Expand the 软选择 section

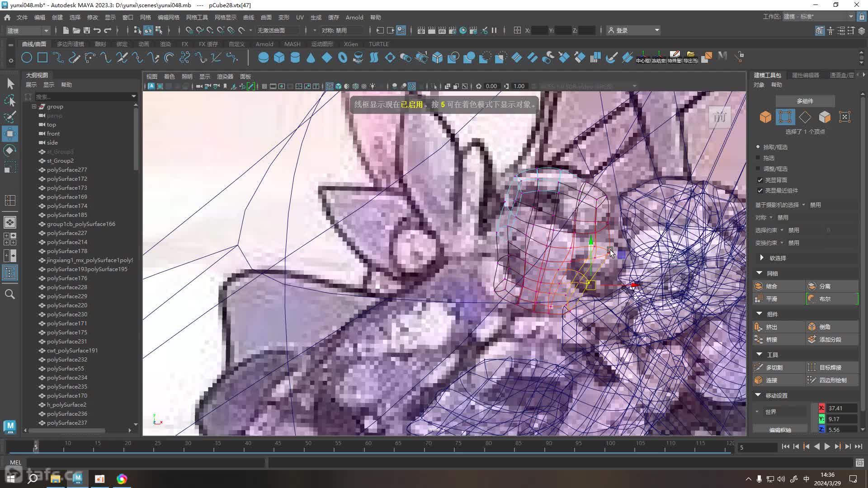coord(762,258)
